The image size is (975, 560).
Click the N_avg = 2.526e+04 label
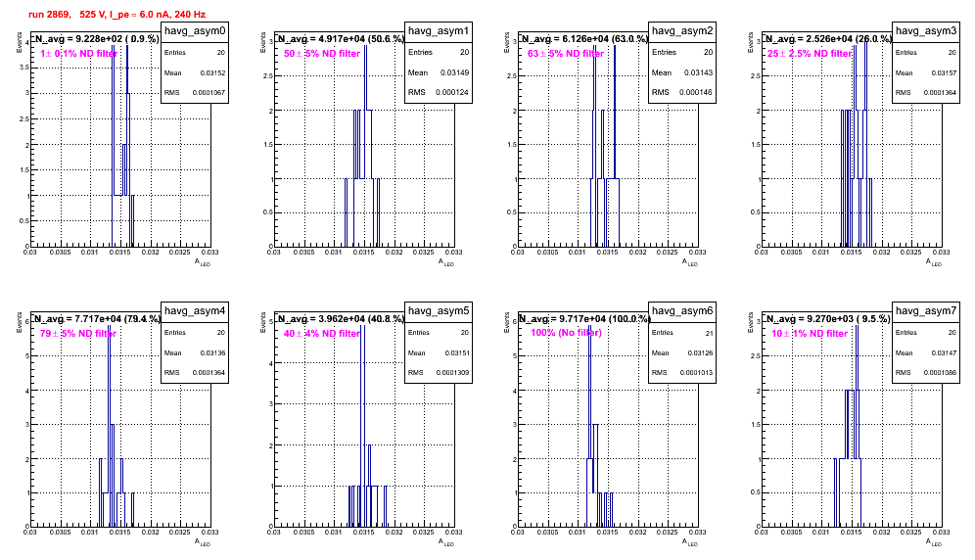828,38
